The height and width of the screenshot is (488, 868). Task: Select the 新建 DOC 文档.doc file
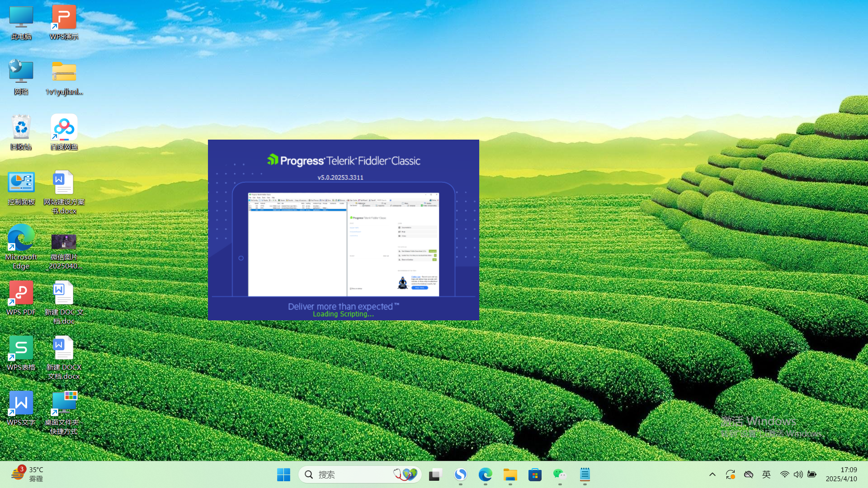pos(64,303)
